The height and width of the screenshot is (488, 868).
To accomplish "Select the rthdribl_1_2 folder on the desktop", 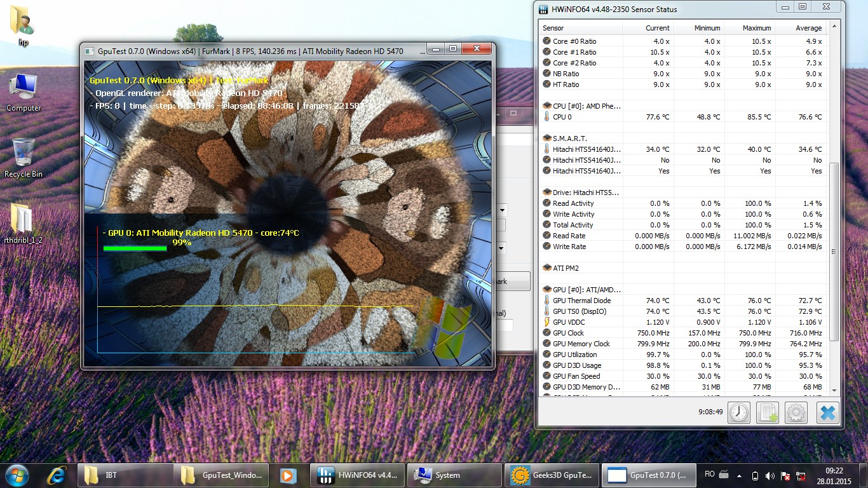I will 23,224.
